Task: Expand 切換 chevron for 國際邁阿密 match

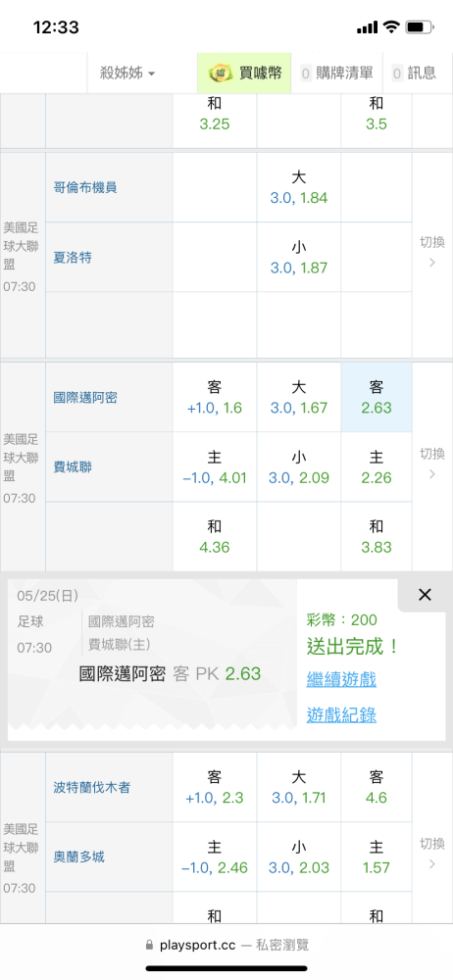Action: click(x=431, y=464)
